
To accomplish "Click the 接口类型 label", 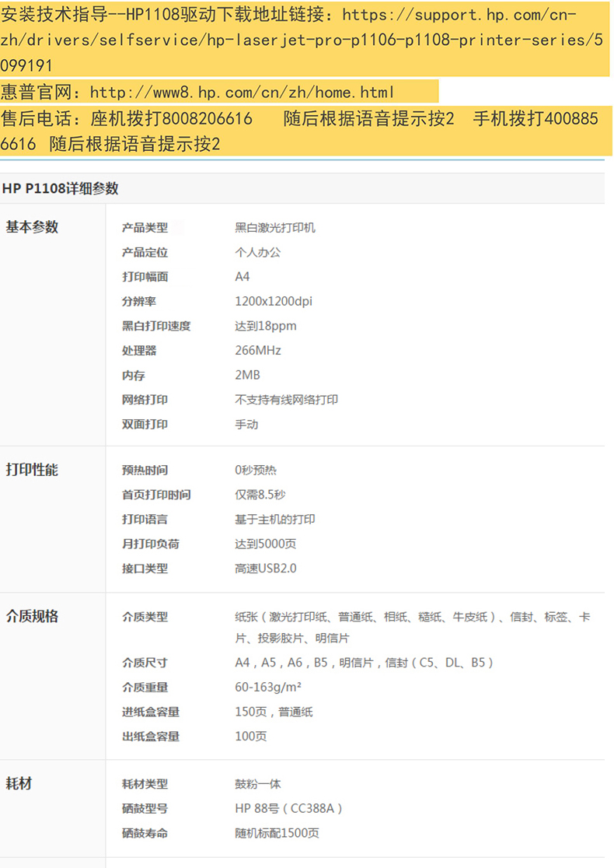I will click(x=145, y=569).
